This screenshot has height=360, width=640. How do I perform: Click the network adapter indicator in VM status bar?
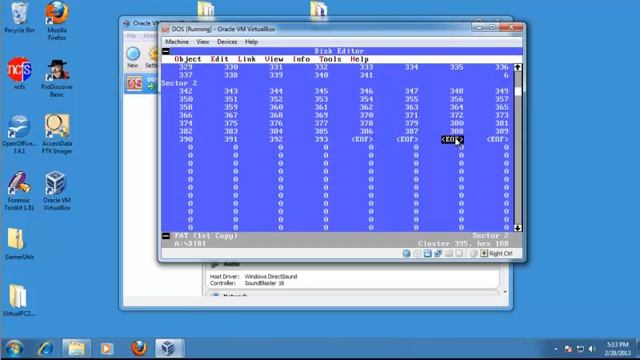438,253
